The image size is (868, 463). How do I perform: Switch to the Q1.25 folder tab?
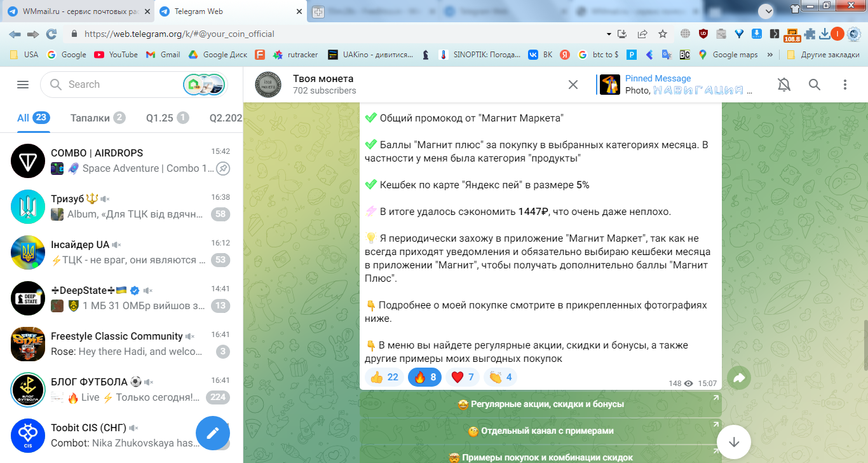pos(167,118)
